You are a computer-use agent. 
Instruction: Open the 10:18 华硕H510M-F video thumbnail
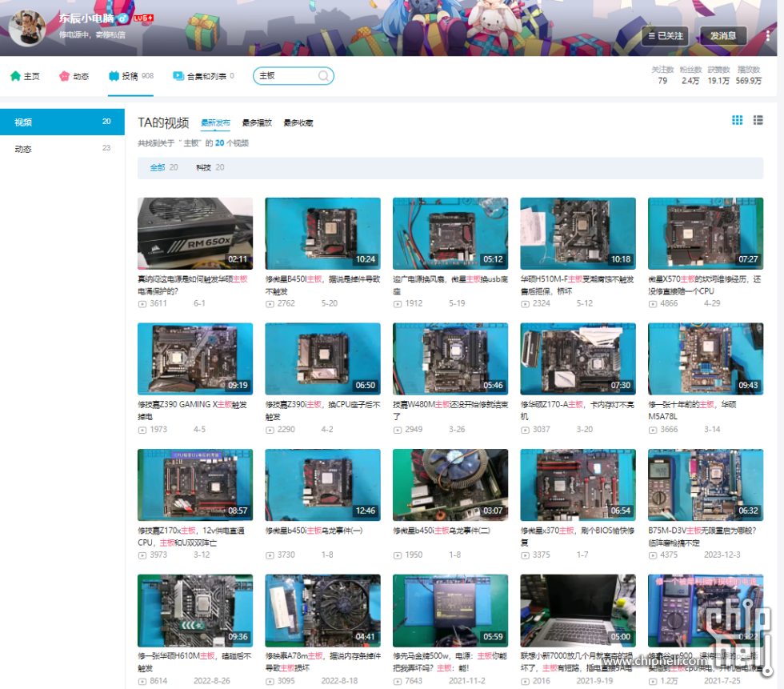point(578,234)
